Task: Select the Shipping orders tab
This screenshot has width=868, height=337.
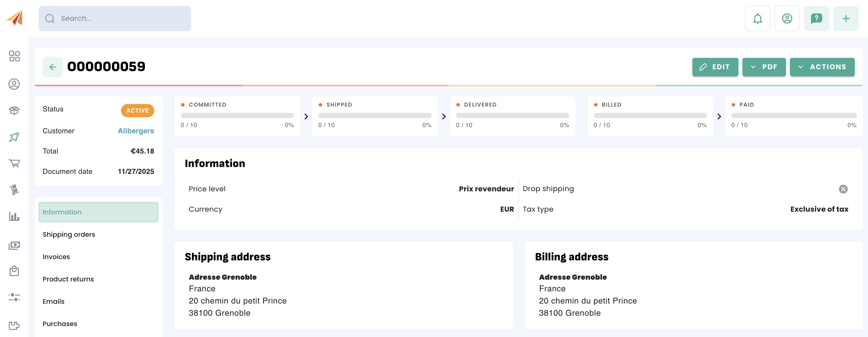Action: (69, 234)
